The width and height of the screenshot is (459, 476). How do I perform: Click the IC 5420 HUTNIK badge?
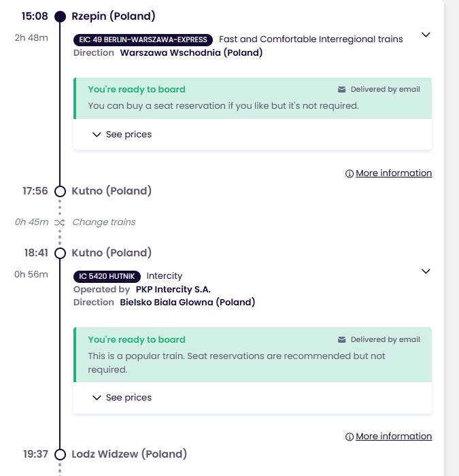click(x=107, y=276)
